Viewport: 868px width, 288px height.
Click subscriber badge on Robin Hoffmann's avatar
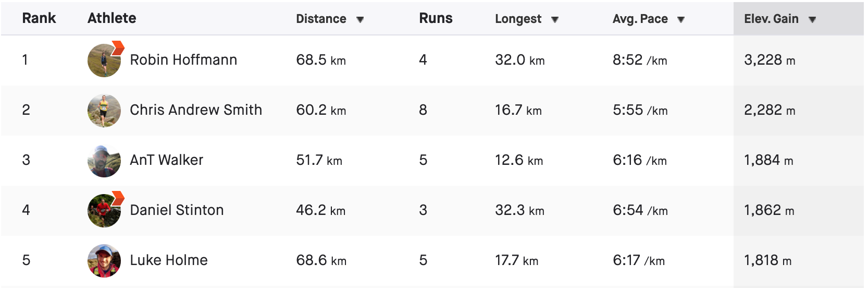[x=118, y=48]
